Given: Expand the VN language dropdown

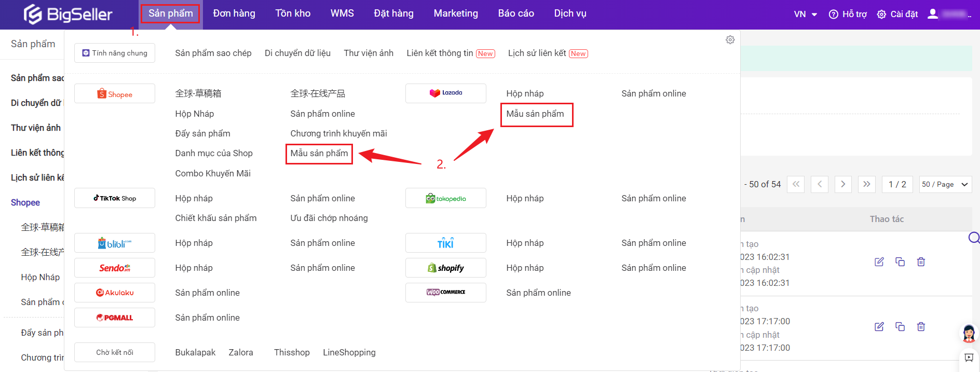Looking at the screenshot, I should pyautogui.click(x=805, y=14).
